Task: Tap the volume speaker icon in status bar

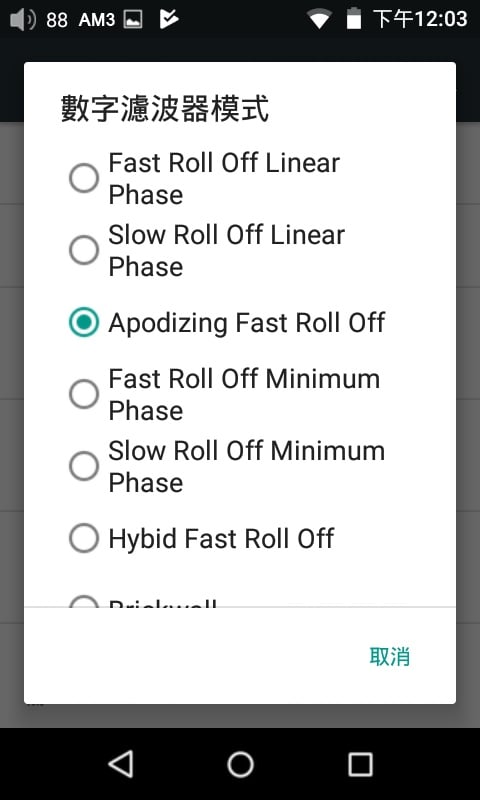Action: tap(22, 20)
